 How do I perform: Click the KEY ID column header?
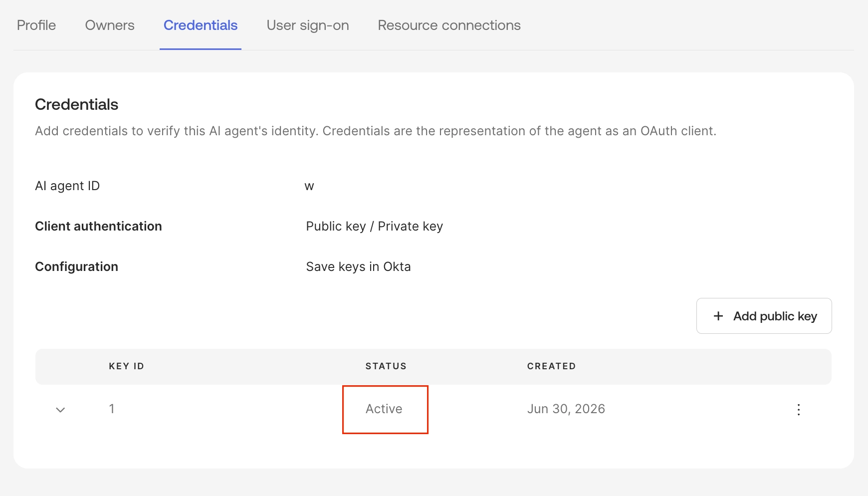tap(127, 366)
